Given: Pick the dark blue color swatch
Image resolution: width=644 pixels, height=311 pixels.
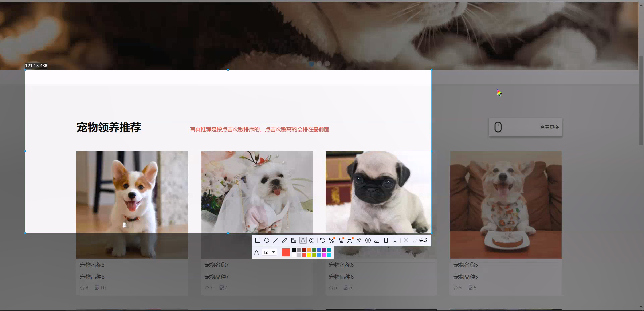Looking at the screenshot, I should click(x=319, y=250).
